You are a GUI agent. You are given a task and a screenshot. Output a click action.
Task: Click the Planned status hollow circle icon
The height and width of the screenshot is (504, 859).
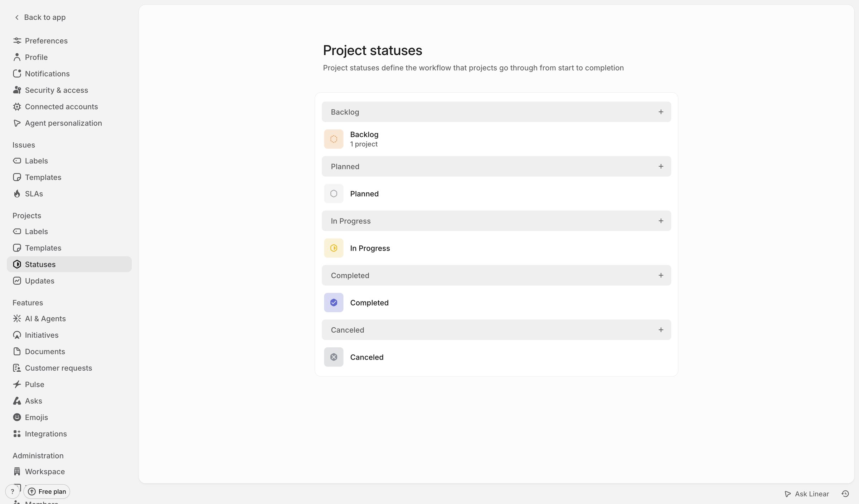tap(334, 194)
